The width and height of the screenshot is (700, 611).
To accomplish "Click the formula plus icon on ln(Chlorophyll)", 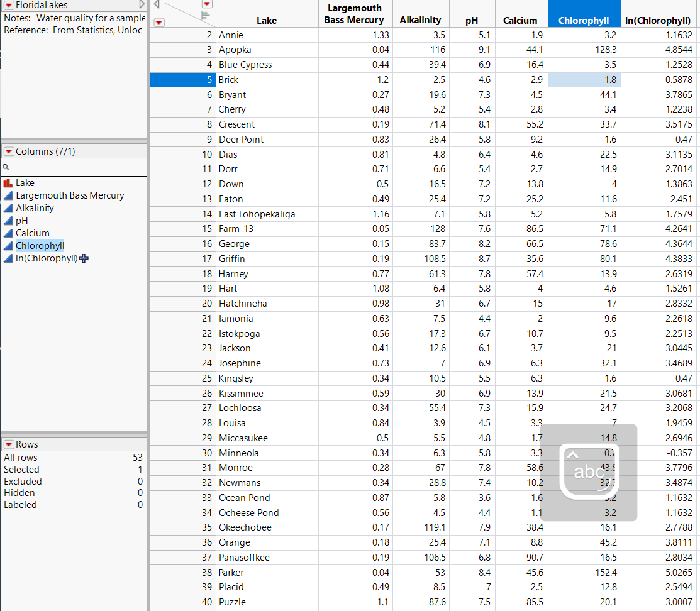I will (84, 258).
